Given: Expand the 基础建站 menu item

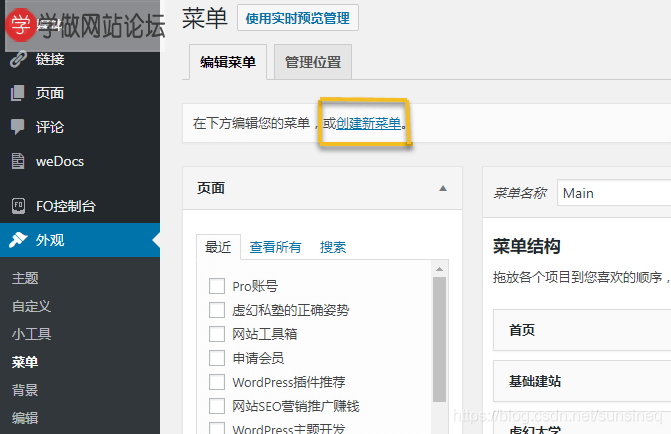Looking at the screenshot, I should (581, 381).
